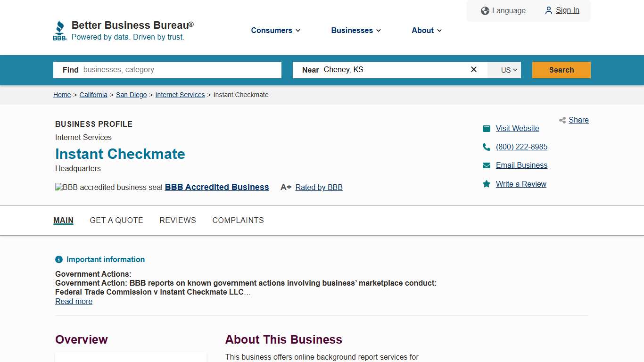Expand the Consumers menu
The image size is (644, 362).
click(275, 30)
